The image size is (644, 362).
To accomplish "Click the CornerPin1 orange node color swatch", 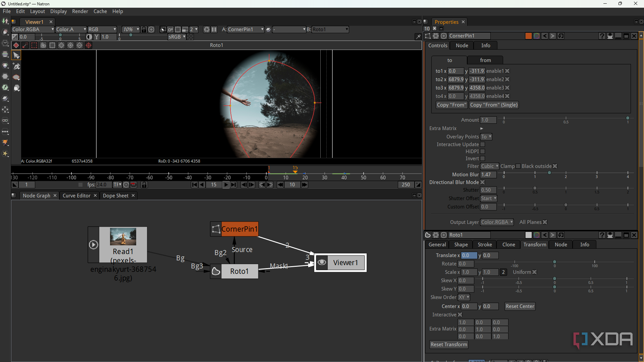I will [x=529, y=36].
